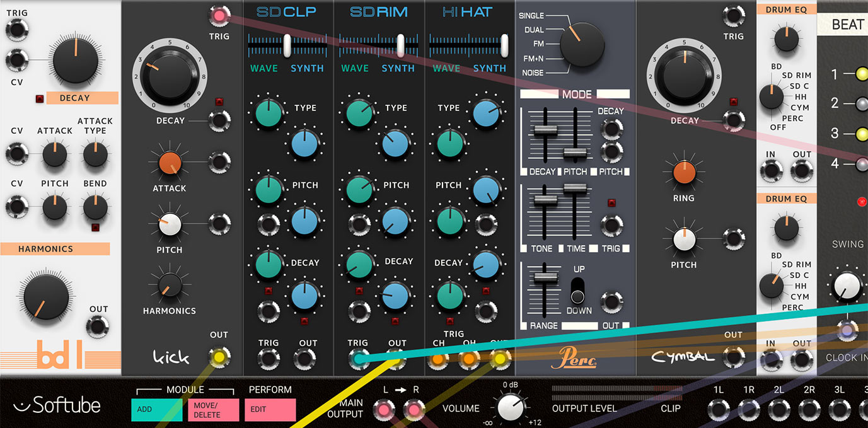Image resolution: width=868 pixels, height=428 pixels.
Task: Toggle step 3 button on Beat module
Action: (x=861, y=133)
